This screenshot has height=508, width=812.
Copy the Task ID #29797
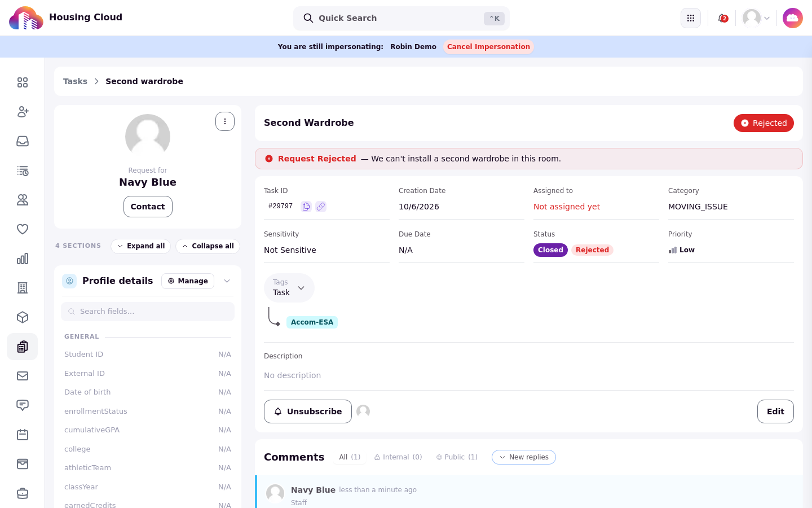coord(306,207)
